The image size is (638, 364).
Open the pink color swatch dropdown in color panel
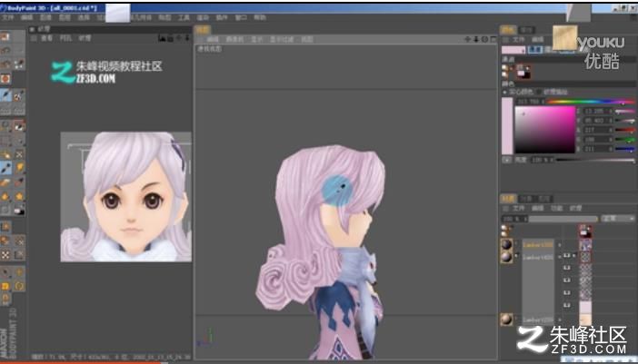(513, 50)
